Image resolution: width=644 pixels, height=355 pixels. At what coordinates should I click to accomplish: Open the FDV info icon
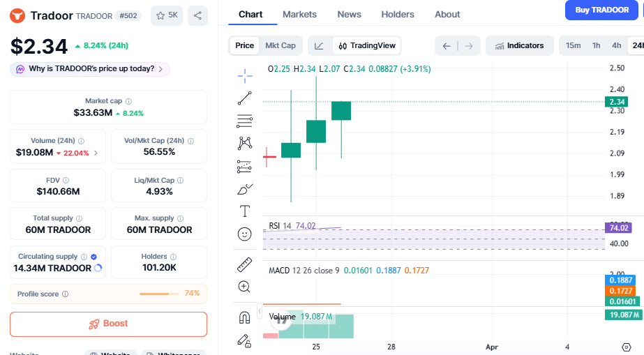point(66,180)
